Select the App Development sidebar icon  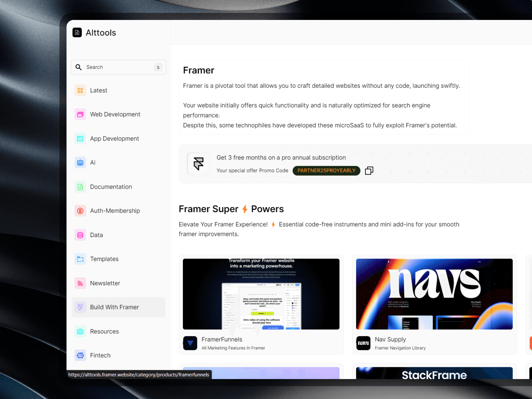pyautogui.click(x=80, y=138)
